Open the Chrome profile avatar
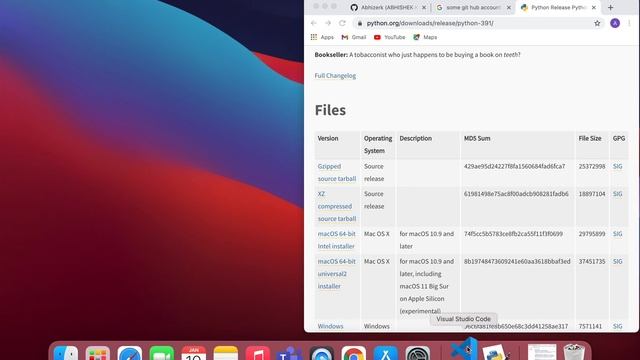640x360 pixels. tap(615, 23)
